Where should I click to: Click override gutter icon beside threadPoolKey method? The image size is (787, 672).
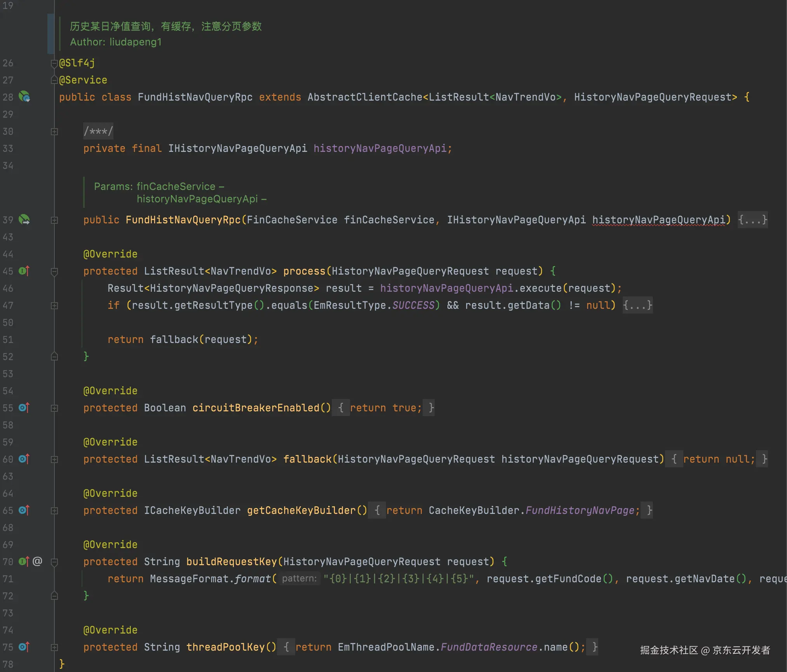pos(24,647)
